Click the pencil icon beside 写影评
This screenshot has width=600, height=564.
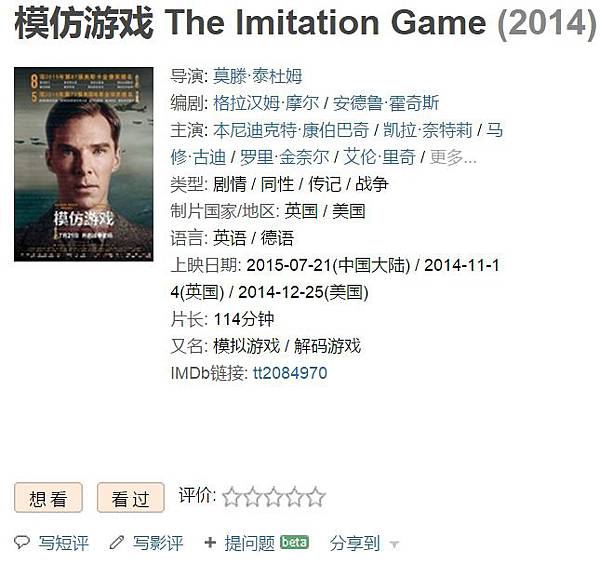117,543
